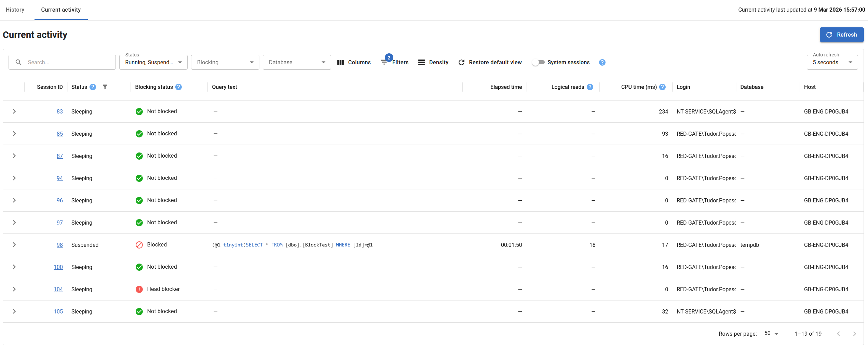
Task: Open the Auto refresh interval dropdown
Action: coord(832,62)
